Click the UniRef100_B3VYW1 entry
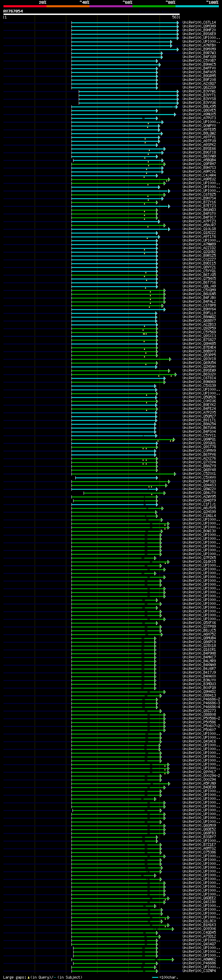Image resolution: width=222 pixels, height=980 pixels. point(199,91)
